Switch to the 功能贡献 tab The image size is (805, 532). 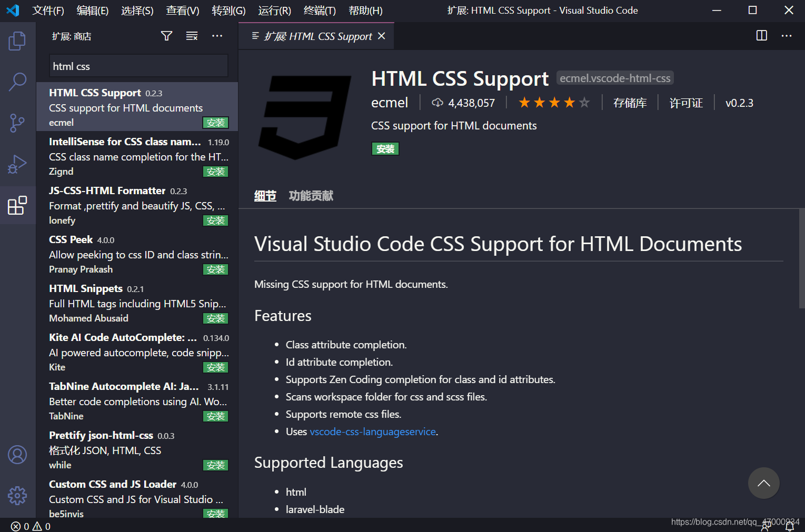(x=311, y=196)
